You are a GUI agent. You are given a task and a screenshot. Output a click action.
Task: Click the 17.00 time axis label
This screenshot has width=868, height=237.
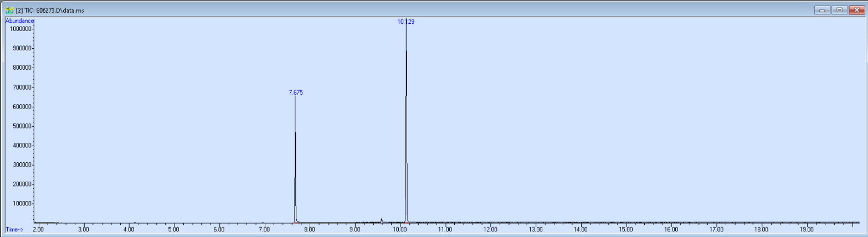click(716, 229)
